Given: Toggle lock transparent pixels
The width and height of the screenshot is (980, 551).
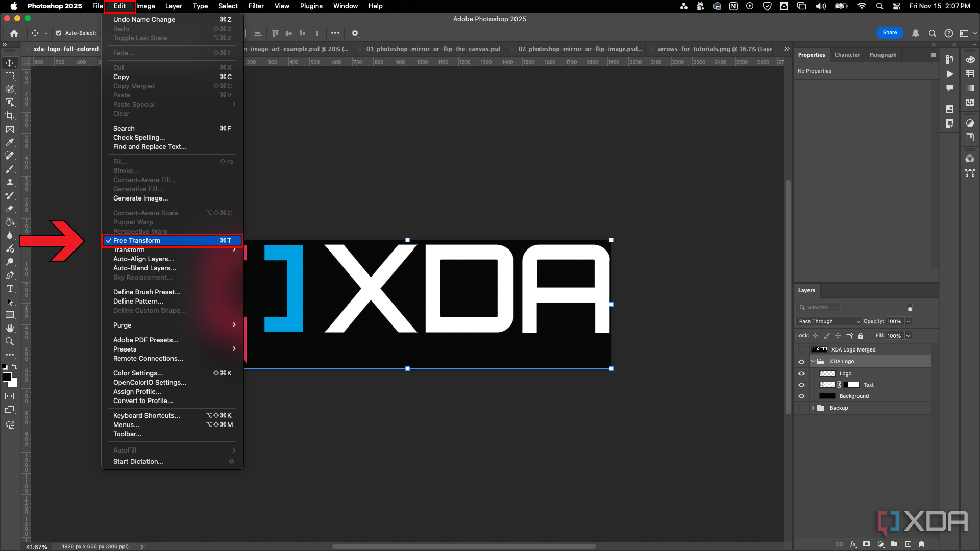Looking at the screenshot, I should point(816,336).
